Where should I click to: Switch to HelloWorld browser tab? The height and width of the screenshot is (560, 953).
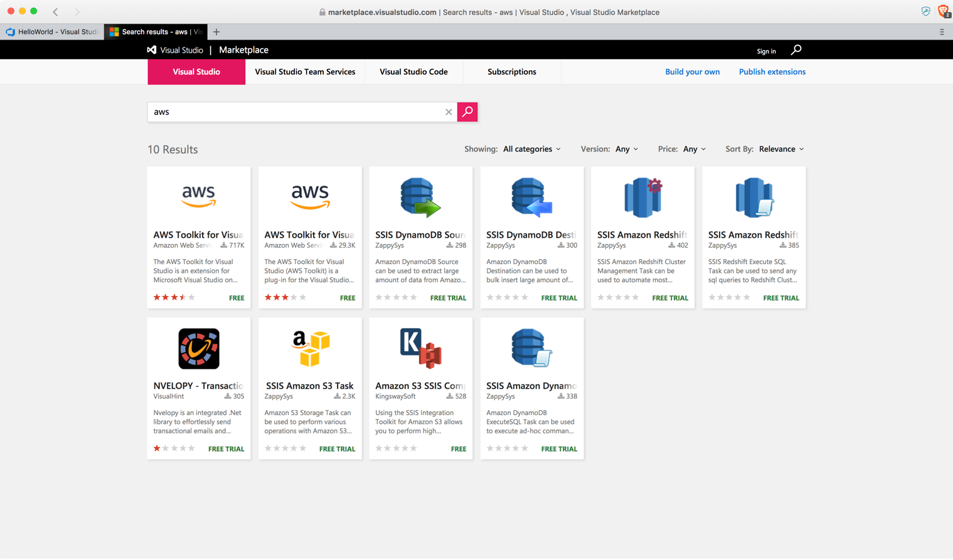tap(52, 32)
